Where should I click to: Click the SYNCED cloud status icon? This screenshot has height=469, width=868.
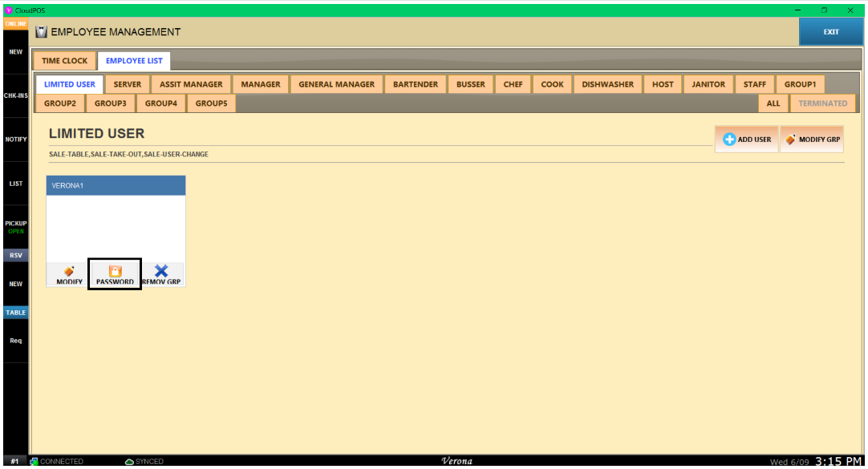[x=129, y=461]
